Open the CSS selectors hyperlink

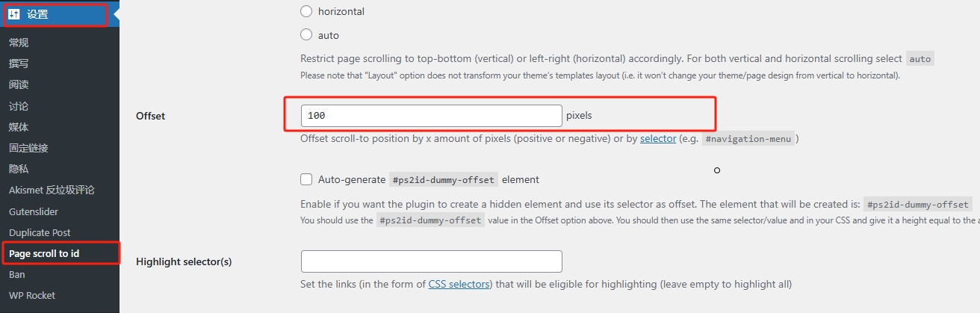pyautogui.click(x=459, y=284)
